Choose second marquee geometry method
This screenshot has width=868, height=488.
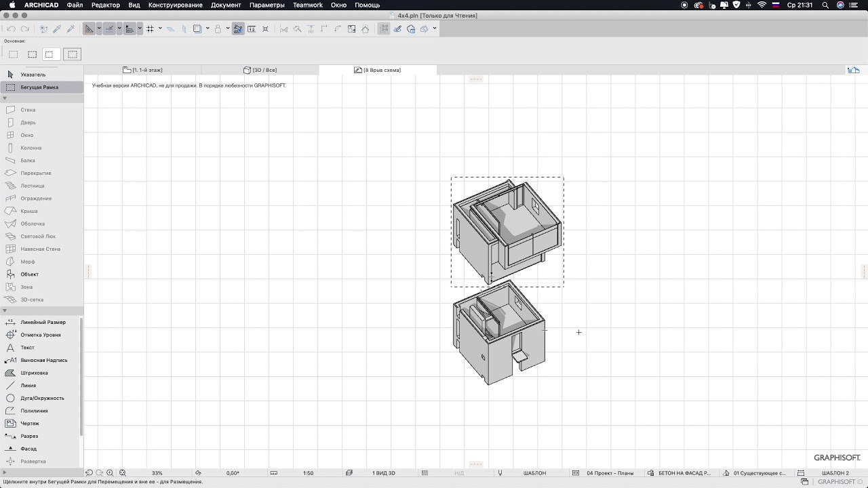(32, 54)
